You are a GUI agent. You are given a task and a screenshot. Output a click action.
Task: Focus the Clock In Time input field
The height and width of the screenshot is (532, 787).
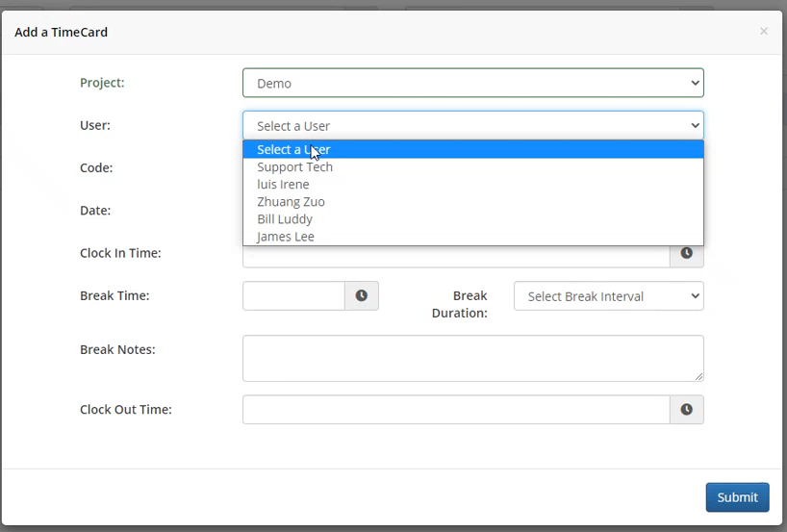455,257
